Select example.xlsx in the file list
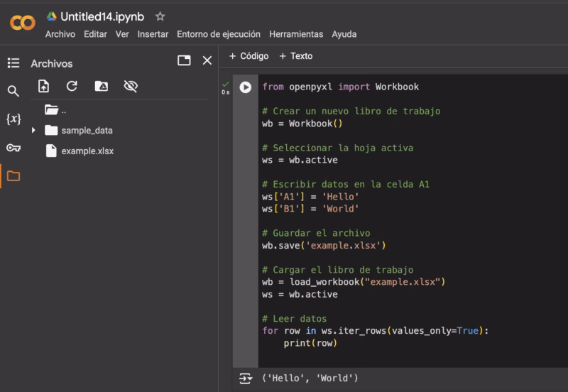This screenshot has height=392, width=568. pos(87,151)
